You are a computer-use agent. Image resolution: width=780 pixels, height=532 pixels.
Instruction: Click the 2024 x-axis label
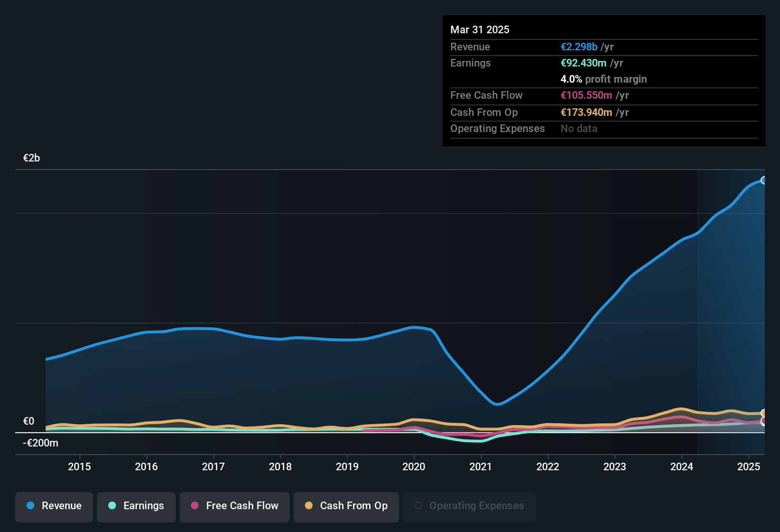click(682, 467)
